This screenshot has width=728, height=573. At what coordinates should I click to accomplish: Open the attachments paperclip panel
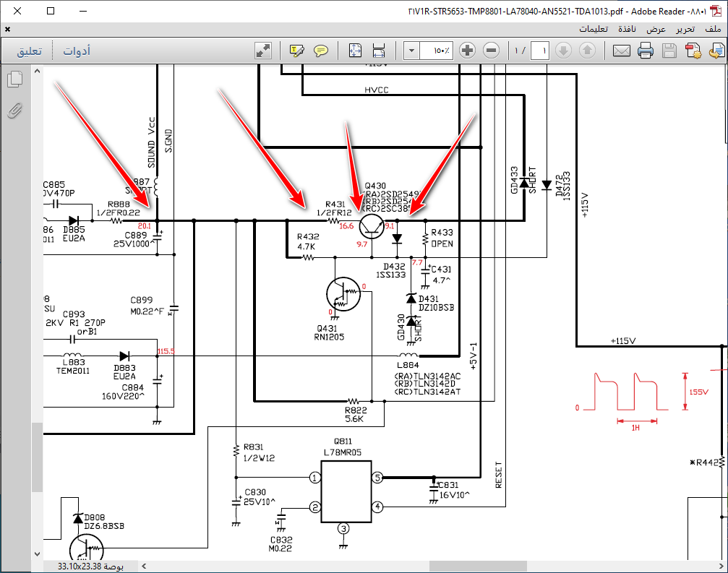coord(15,111)
